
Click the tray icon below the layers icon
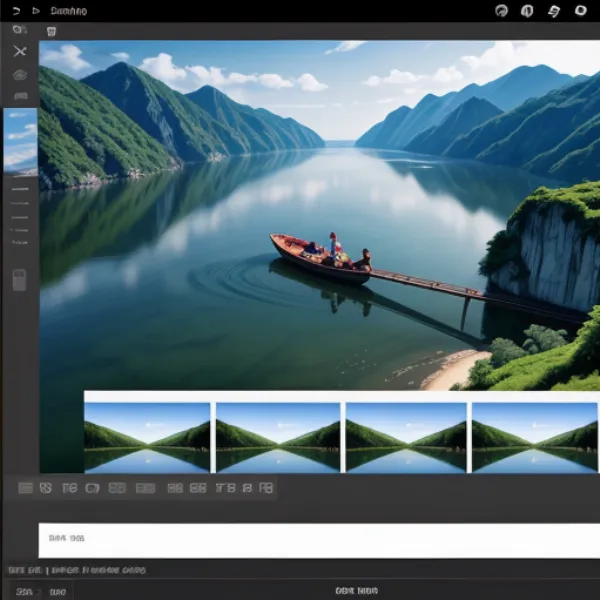(x=20, y=95)
